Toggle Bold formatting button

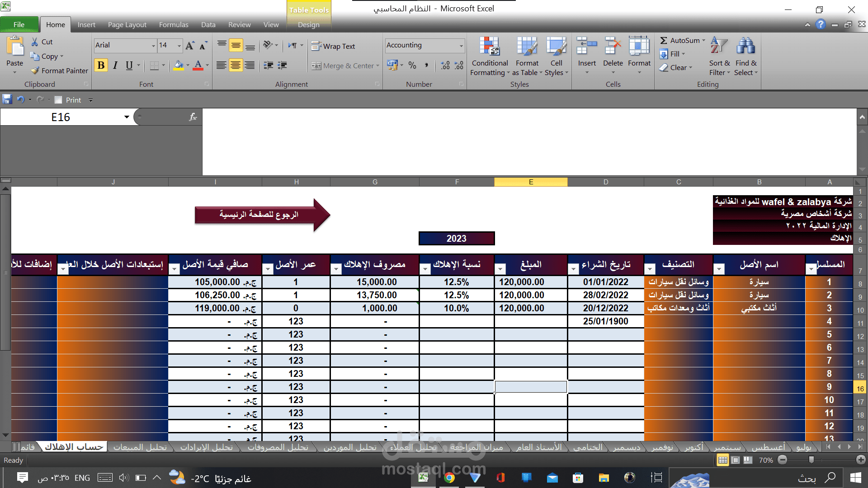[101, 66]
